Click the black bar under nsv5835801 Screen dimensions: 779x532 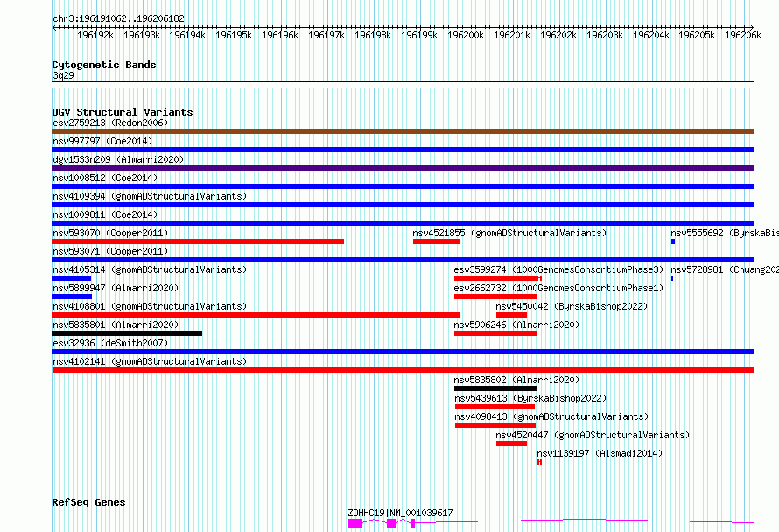pyautogui.click(x=127, y=333)
